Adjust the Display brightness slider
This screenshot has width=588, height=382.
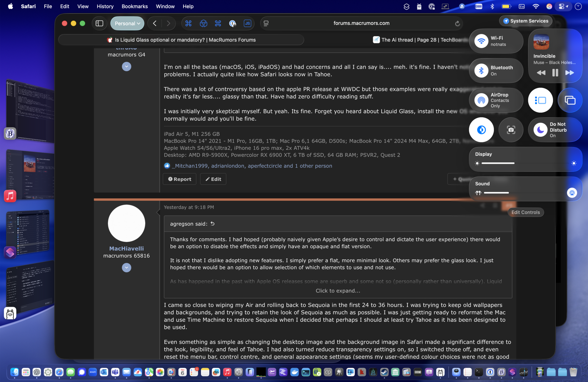[x=514, y=163]
